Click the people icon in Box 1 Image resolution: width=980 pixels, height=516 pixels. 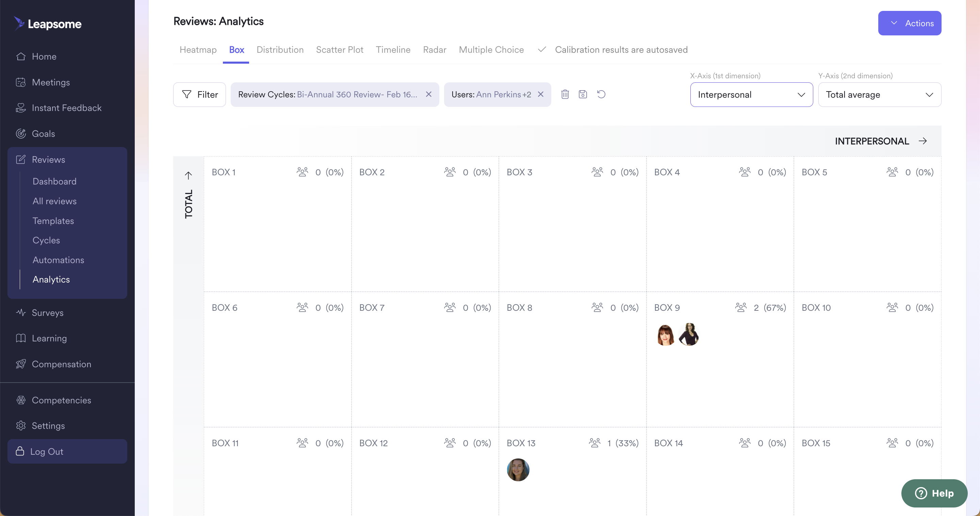coord(303,172)
